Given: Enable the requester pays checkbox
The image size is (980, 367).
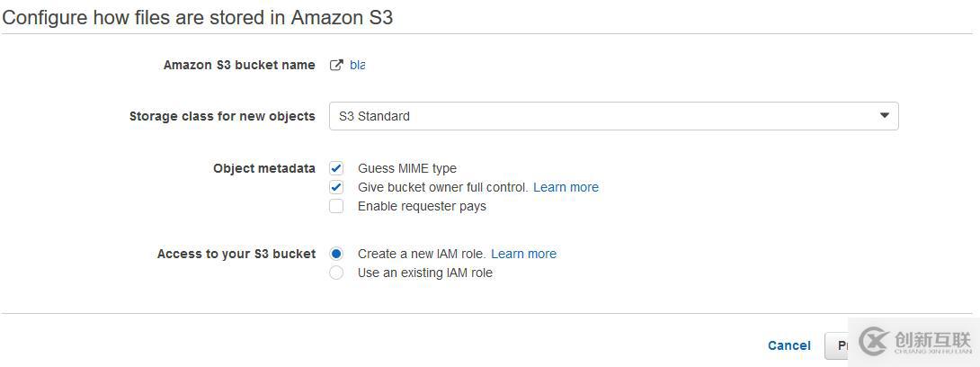Looking at the screenshot, I should click(336, 206).
